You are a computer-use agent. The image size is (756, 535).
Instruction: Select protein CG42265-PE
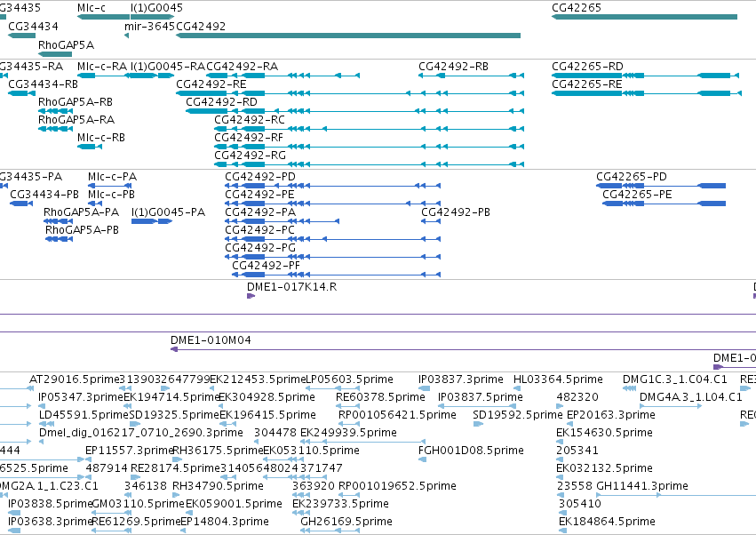[664, 204]
